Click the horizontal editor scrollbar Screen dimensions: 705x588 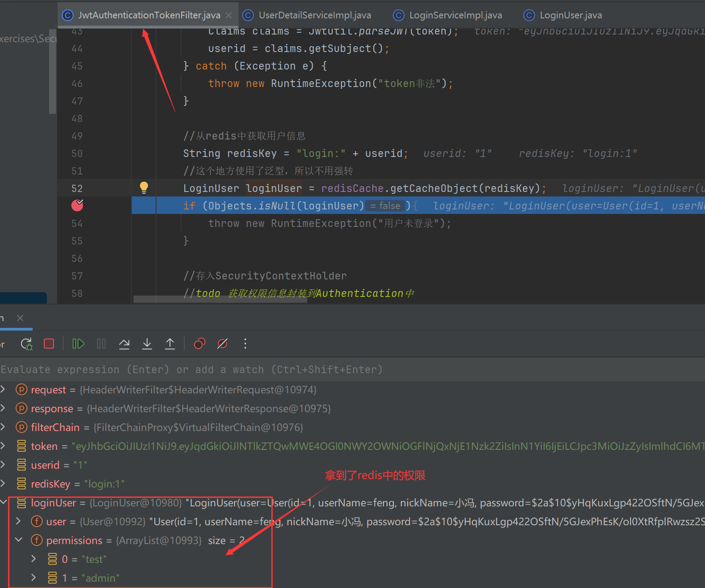220,299
